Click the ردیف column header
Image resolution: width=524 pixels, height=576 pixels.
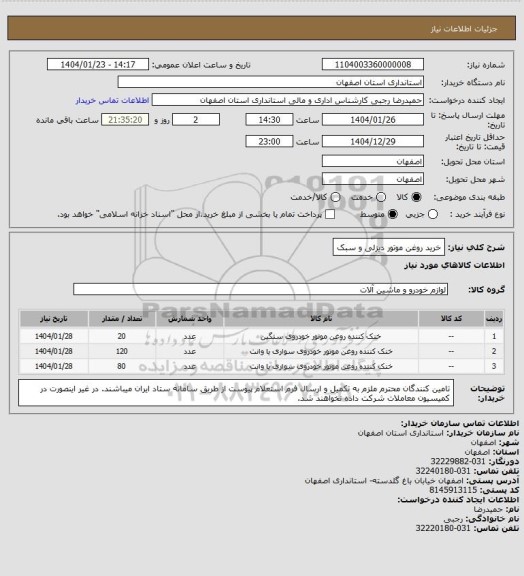[x=494, y=319]
